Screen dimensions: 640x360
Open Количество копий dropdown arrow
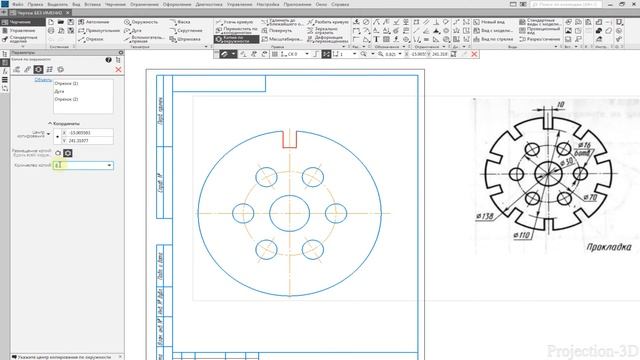[109, 165]
